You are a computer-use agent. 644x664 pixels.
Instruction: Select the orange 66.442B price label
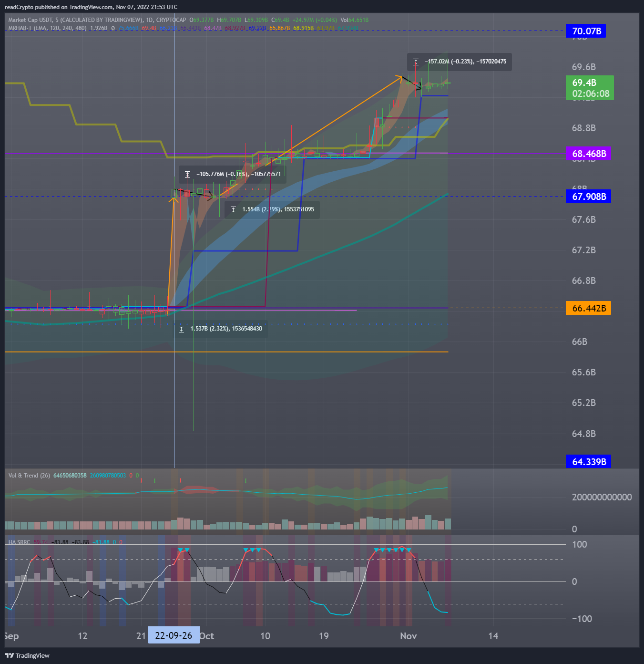coord(588,308)
